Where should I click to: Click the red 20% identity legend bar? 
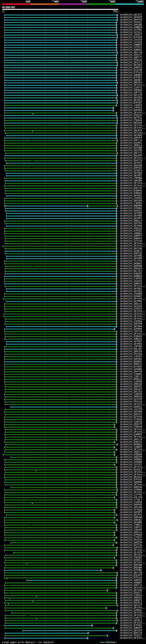click(x=16, y=4)
